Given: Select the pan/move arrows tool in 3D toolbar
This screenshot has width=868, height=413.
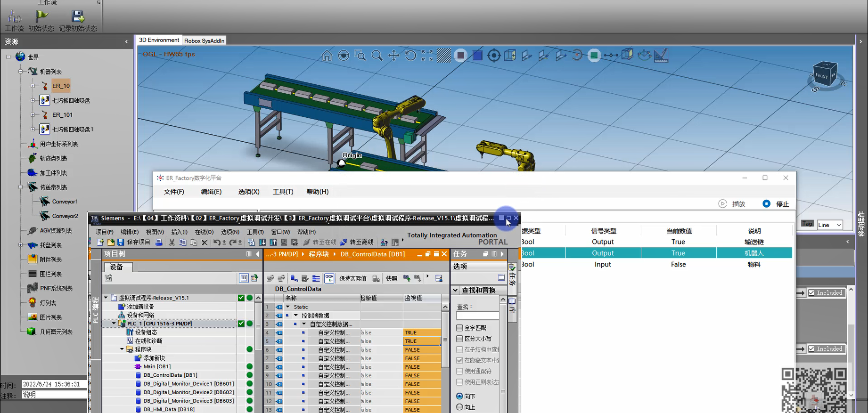Looking at the screenshot, I should 393,56.
